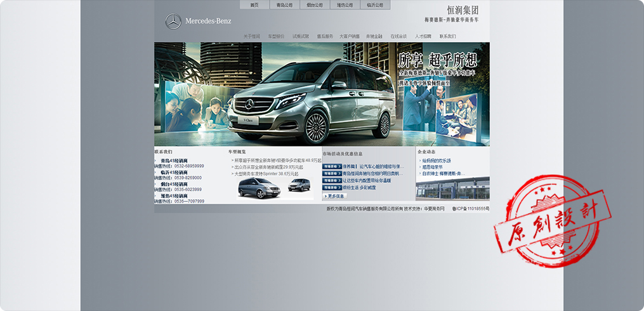Screen dimensions: 644x311
Task: Select 关于恒润 in the navigation menu
Action: (x=251, y=36)
